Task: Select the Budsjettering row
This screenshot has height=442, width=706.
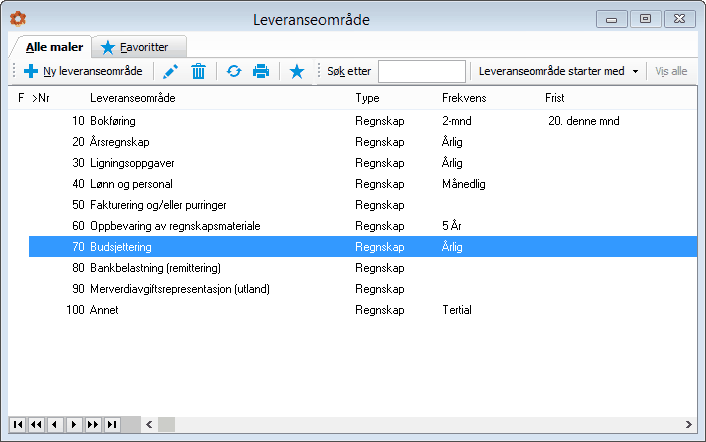Action: pos(363,247)
